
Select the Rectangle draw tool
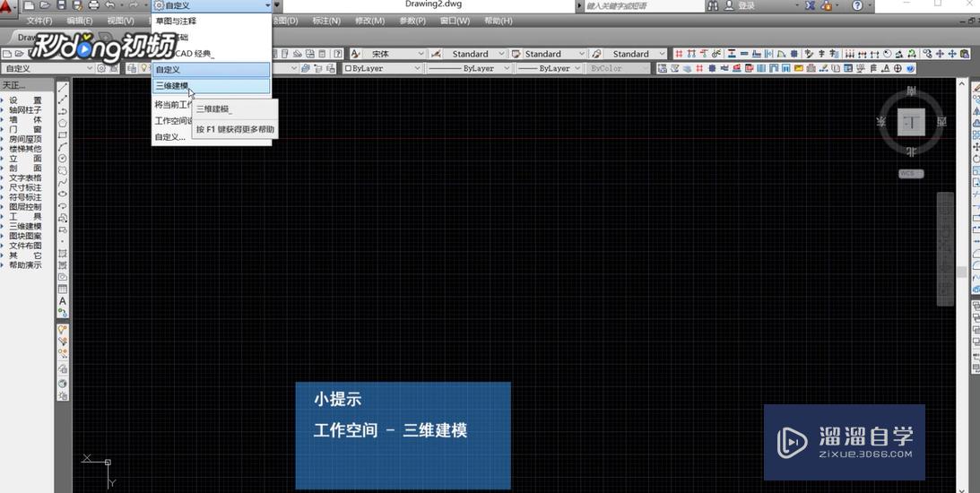pos(63,135)
